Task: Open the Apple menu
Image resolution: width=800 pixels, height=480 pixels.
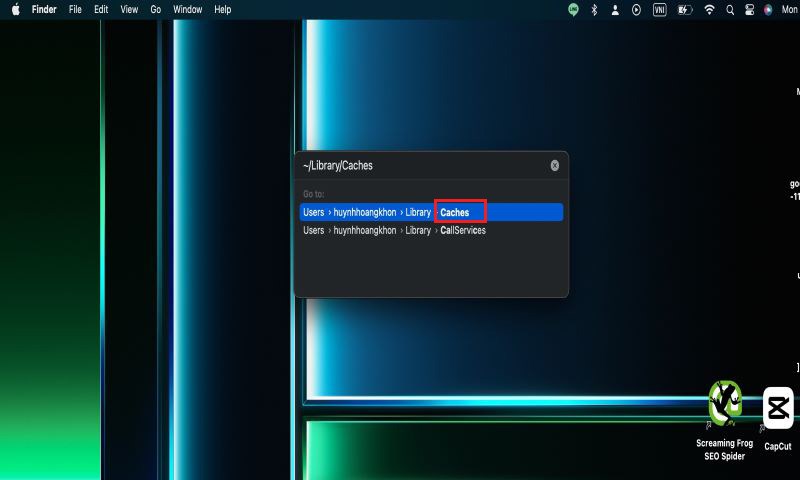Action: click(x=15, y=9)
